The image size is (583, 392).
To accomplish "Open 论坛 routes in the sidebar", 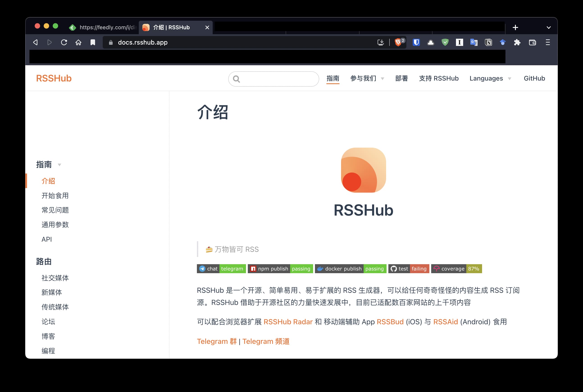I will point(48,322).
